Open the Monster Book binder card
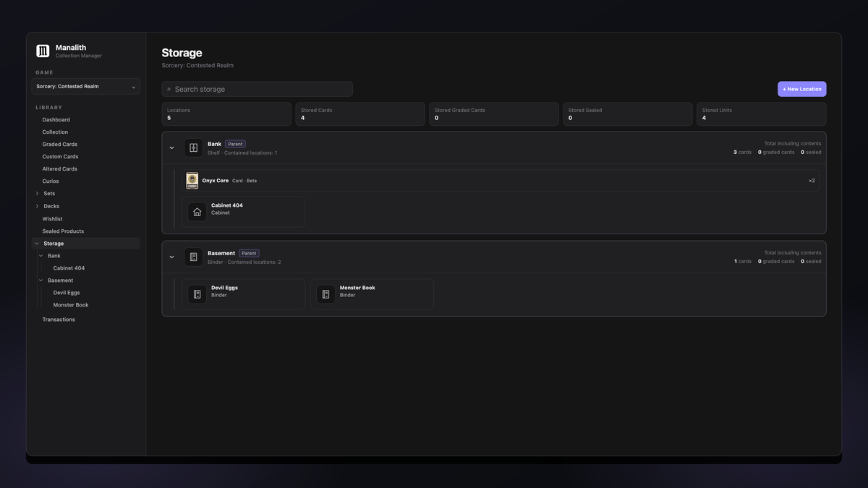 tap(372, 294)
